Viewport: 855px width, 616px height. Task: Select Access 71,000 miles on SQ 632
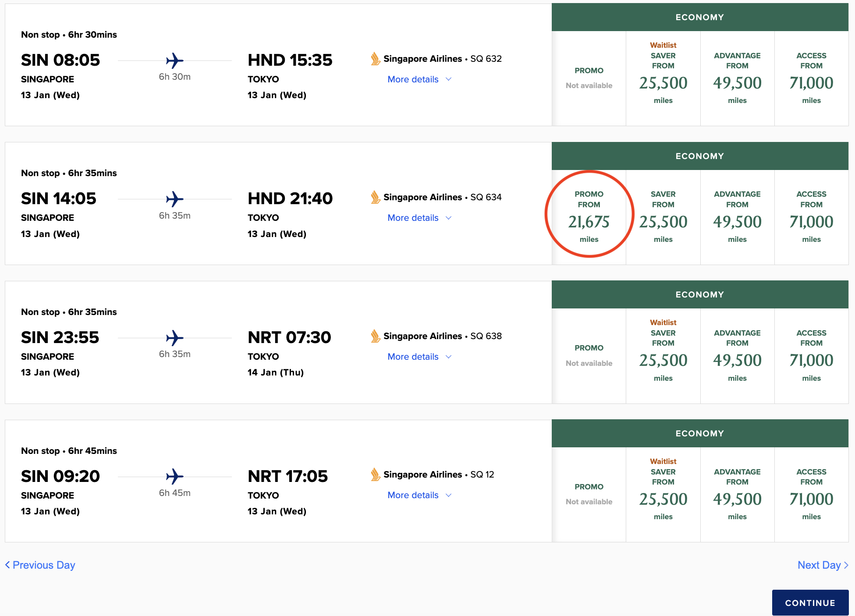812,78
